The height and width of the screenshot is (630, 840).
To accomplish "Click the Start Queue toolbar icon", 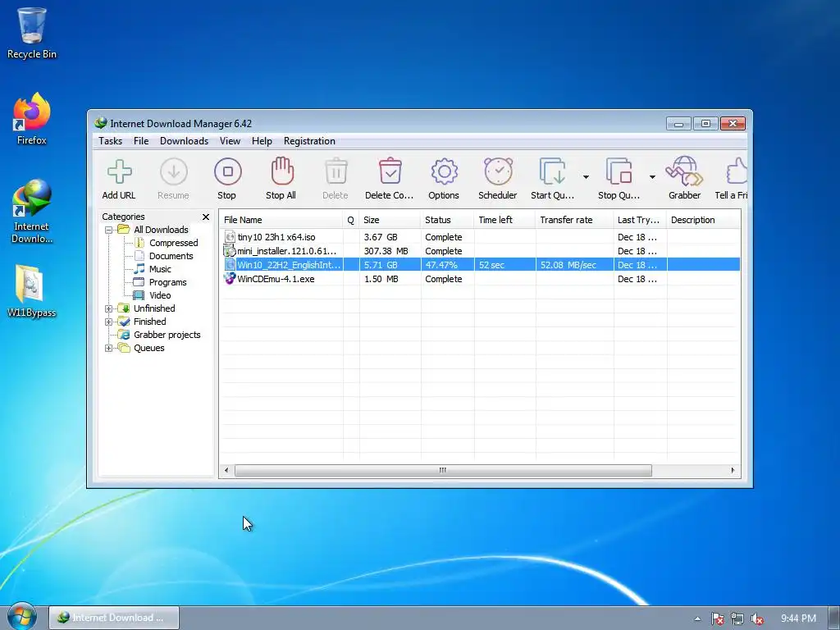I will tap(552, 172).
